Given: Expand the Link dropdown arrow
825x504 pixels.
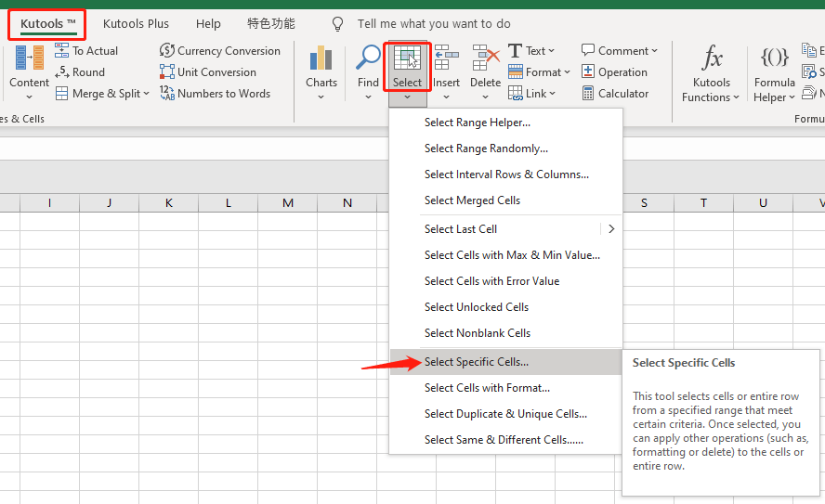Looking at the screenshot, I should click(553, 94).
